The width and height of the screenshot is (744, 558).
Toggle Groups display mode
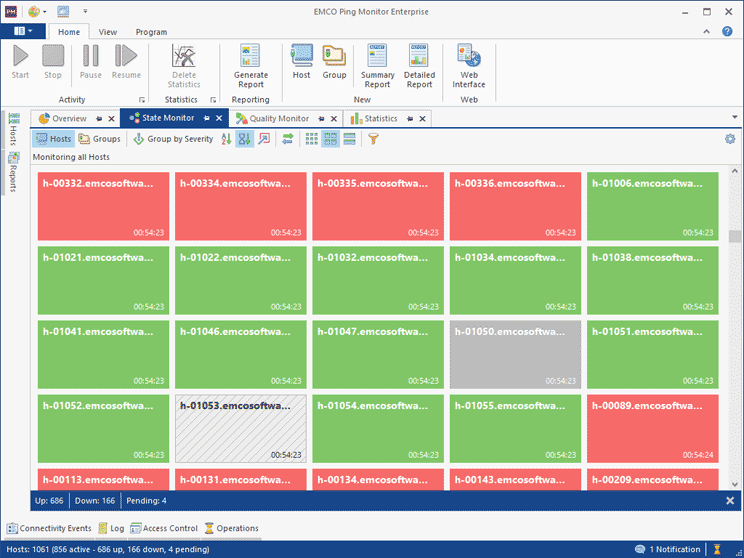coord(100,139)
